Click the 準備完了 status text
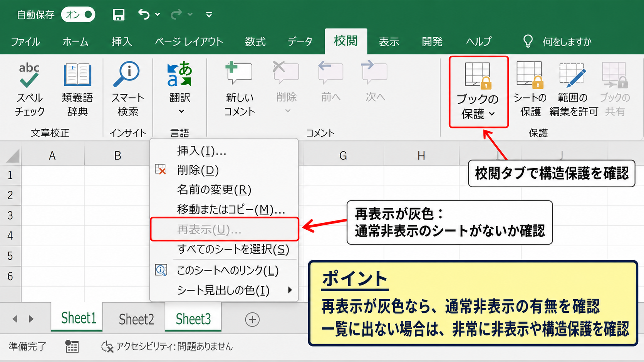 click(x=27, y=347)
